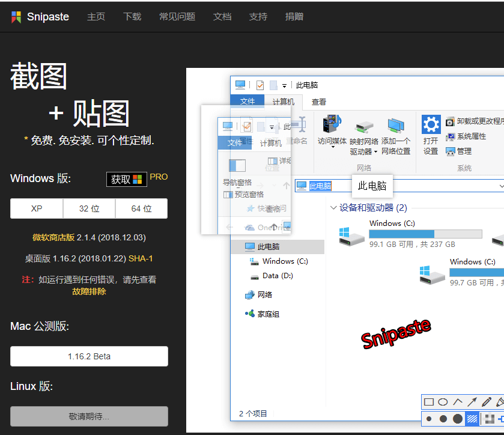The height and width of the screenshot is (435, 504).
Task: Click the 此电脑 address bar field
Action: click(x=396, y=186)
